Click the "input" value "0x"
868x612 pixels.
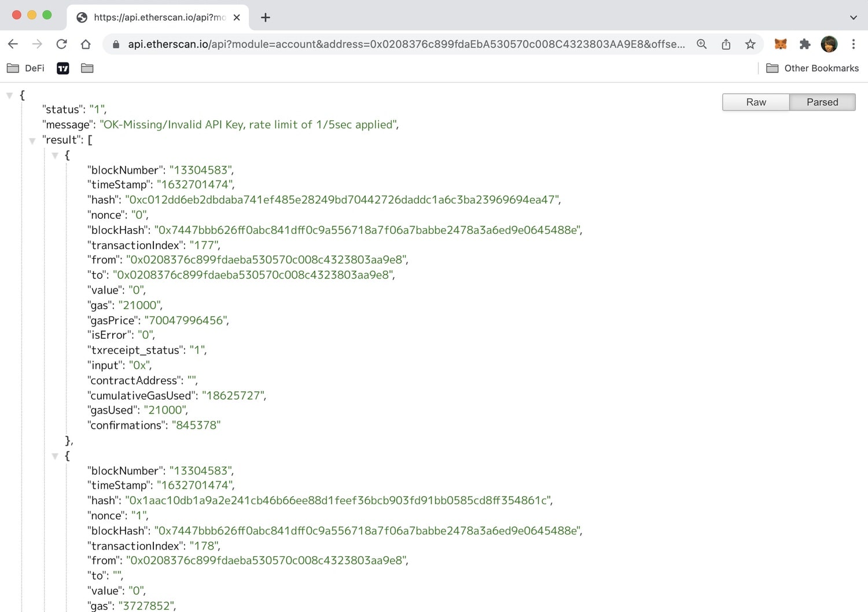click(x=140, y=365)
